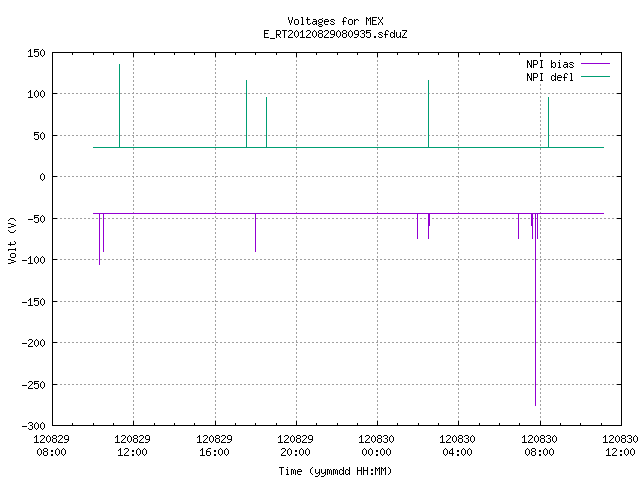Click the green NPI defl legend line
This screenshot has width=640, height=480.
[x=595, y=76]
